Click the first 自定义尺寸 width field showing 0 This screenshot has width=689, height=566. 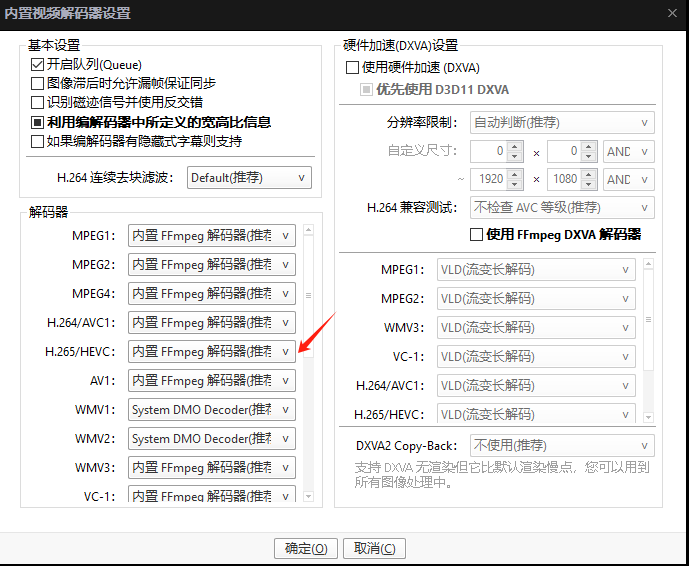pyautogui.click(x=488, y=152)
